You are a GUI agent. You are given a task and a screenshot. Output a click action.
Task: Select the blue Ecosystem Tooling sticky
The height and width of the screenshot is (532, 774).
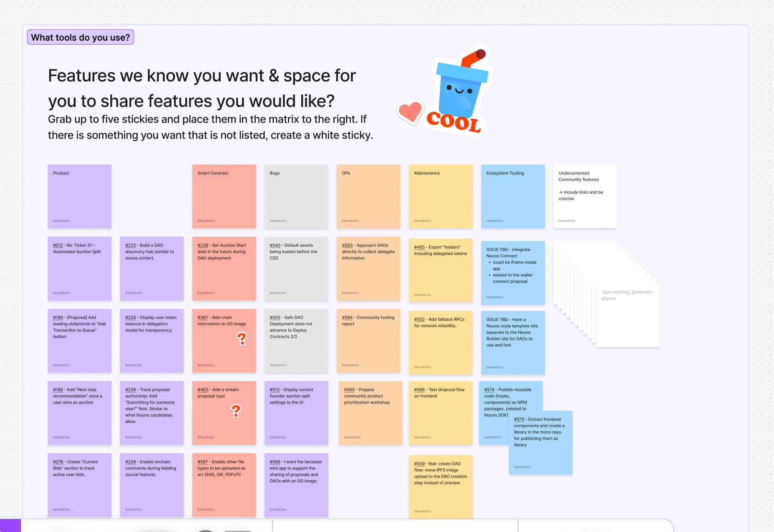pos(513,196)
